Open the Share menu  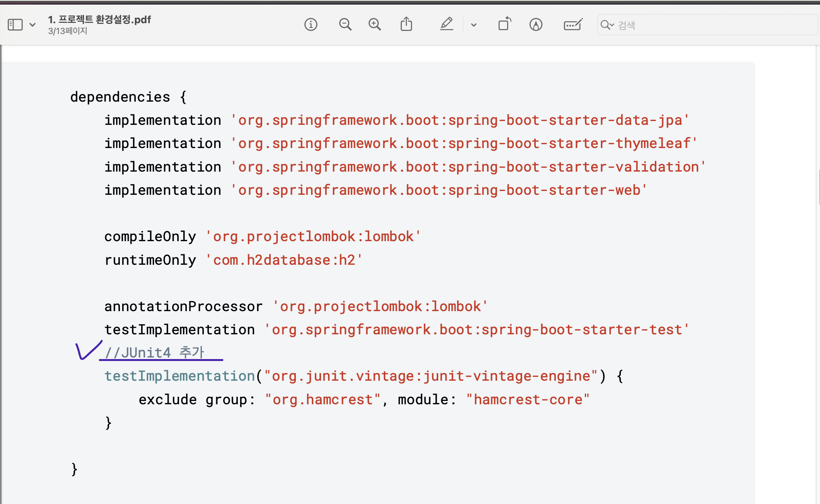click(x=406, y=24)
